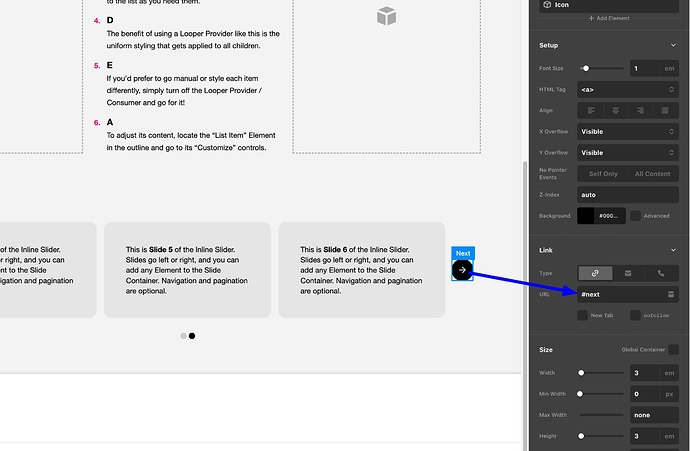Open the X Overflow dropdown
The width and height of the screenshot is (690, 451).
[628, 131]
